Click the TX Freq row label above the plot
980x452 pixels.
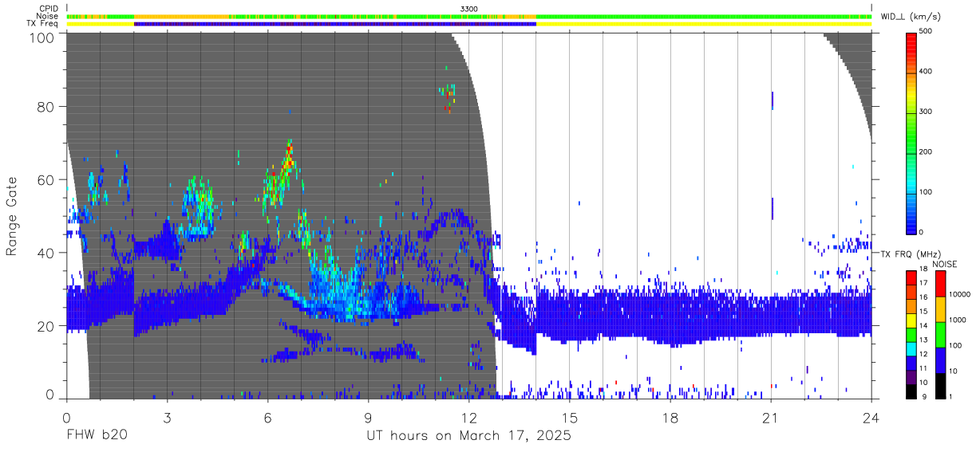[x=42, y=24]
